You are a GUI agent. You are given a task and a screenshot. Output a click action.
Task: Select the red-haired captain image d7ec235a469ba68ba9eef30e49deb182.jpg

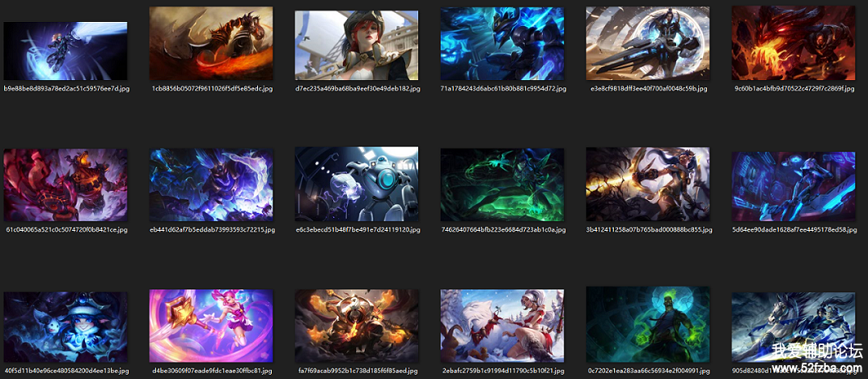(x=357, y=45)
